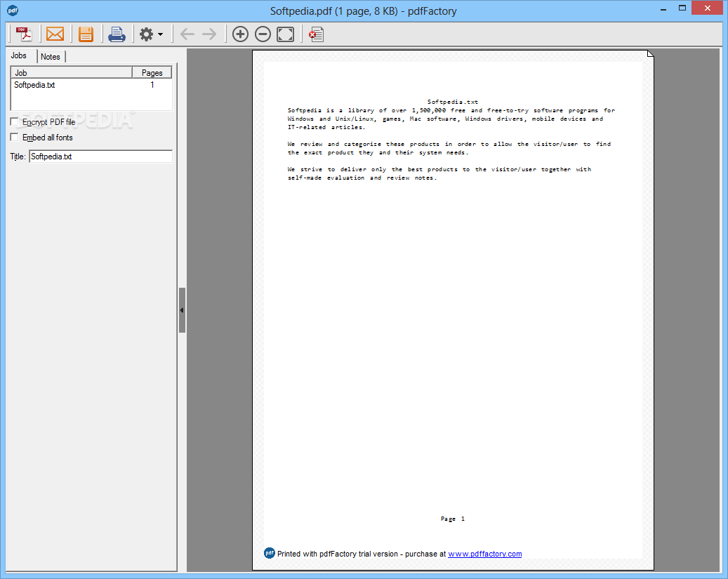Go to next page arrow
728x579 pixels.
click(x=209, y=34)
